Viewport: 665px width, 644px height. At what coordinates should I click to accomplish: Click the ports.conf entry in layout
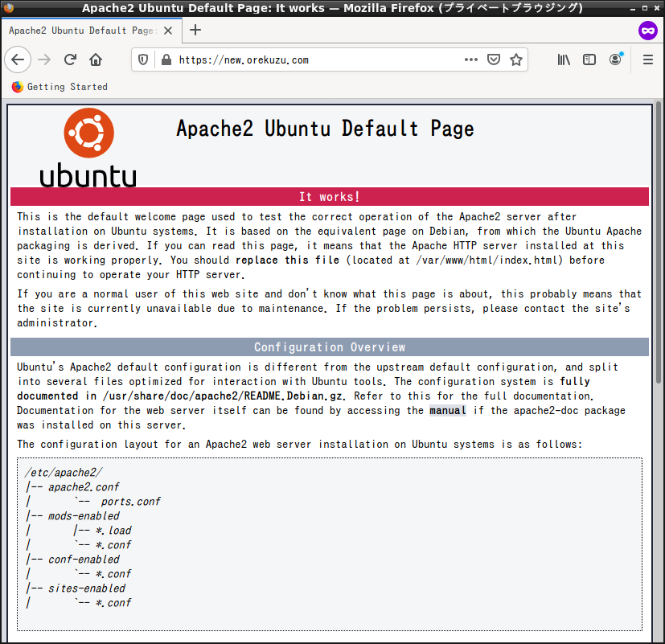pyautogui.click(x=130, y=502)
